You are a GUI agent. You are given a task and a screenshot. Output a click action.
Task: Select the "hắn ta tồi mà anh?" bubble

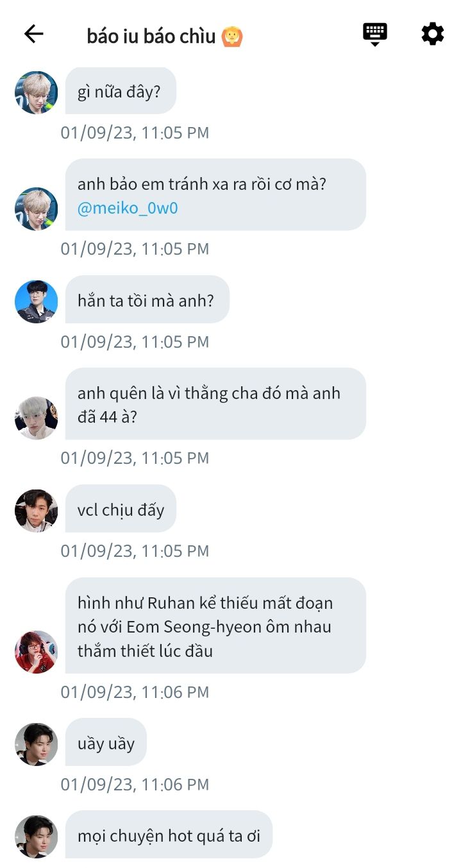point(147,300)
